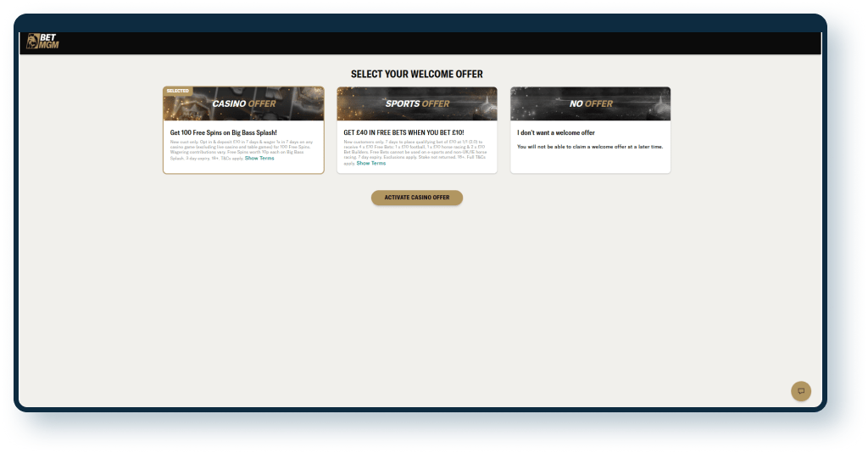Click the 'will not be able to claim' notice
Viewport: 868px width, 453px height.
(590, 147)
